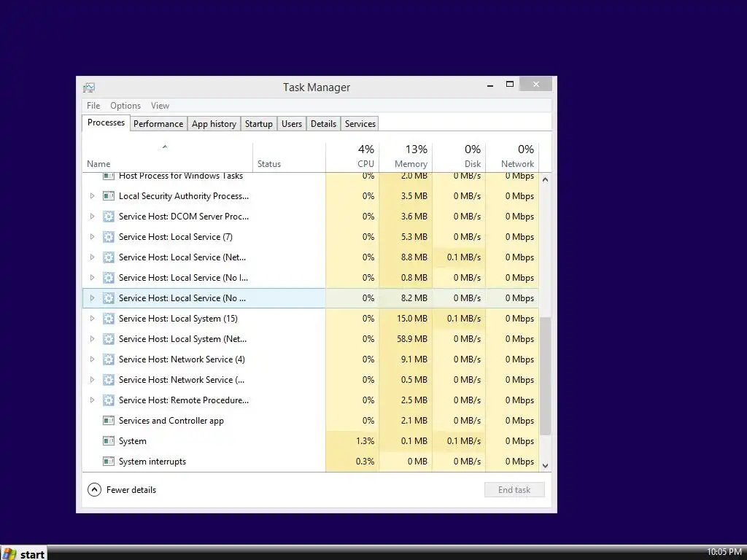Select the Service Host: Local Service (No ... highlighted row

(311, 298)
